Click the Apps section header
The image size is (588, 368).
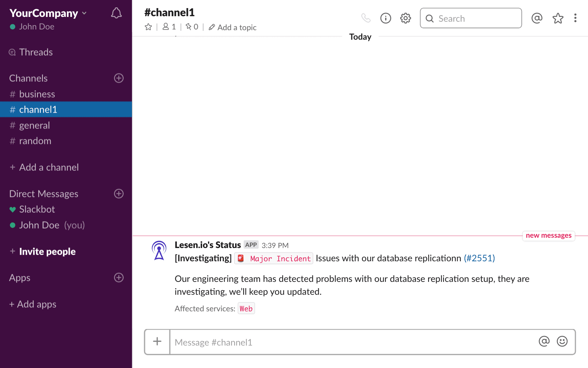click(20, 278)
